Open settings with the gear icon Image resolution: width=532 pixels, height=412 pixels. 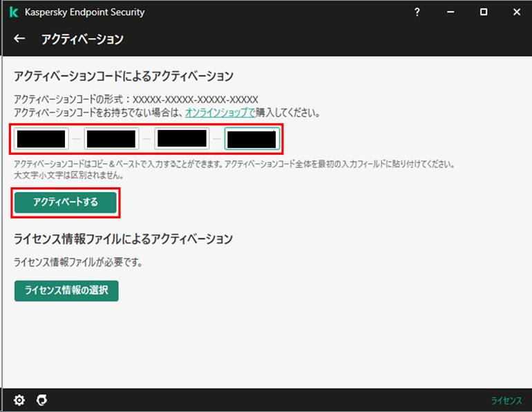pos(19,400)
